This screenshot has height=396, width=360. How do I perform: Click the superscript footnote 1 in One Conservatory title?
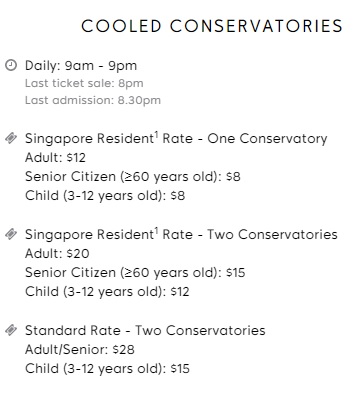[156, 136]
